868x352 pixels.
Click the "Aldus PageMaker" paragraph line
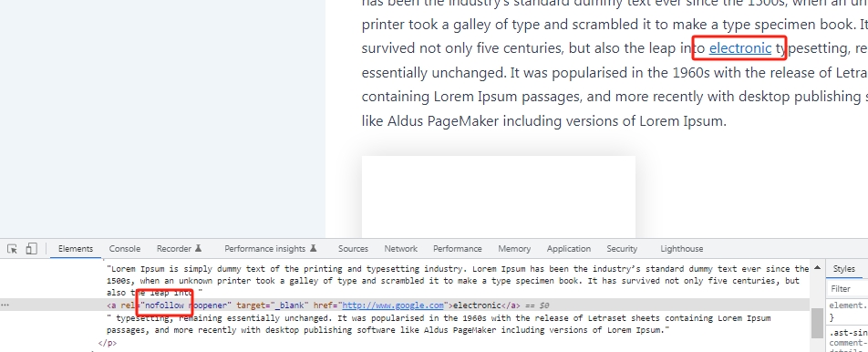point(543,120)
